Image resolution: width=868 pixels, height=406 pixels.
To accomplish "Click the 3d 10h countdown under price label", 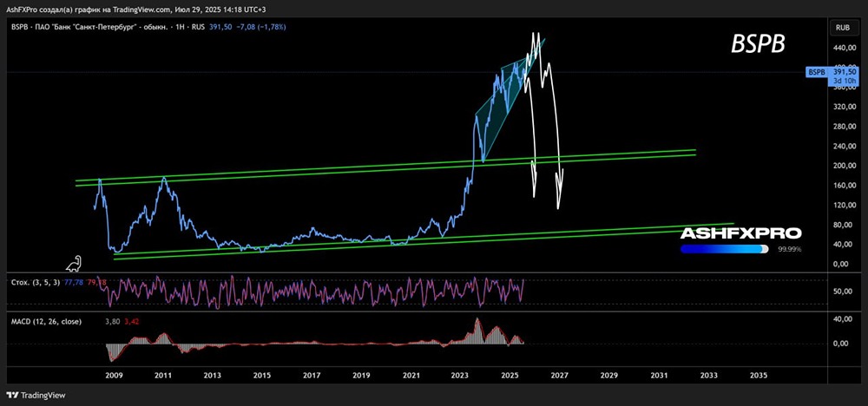I will (845, 81).
